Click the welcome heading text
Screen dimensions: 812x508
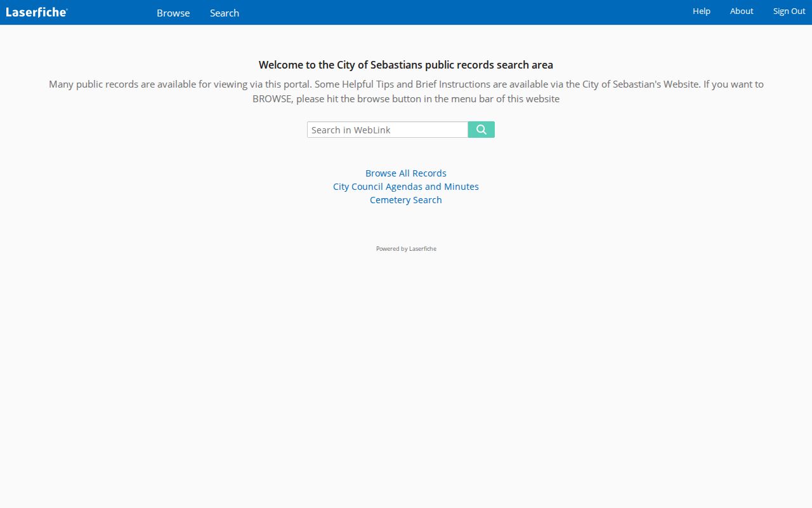pos(406,65)
